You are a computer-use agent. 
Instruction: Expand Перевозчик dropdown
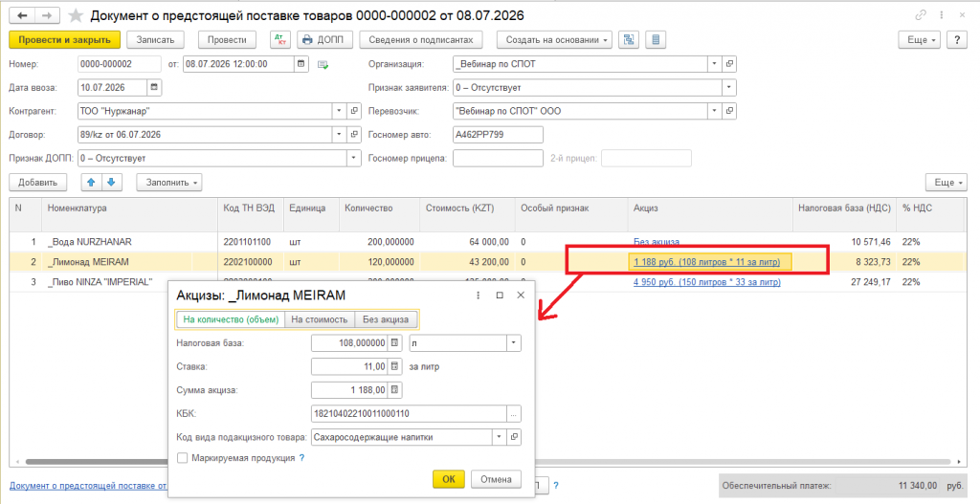tap(715, 111)
